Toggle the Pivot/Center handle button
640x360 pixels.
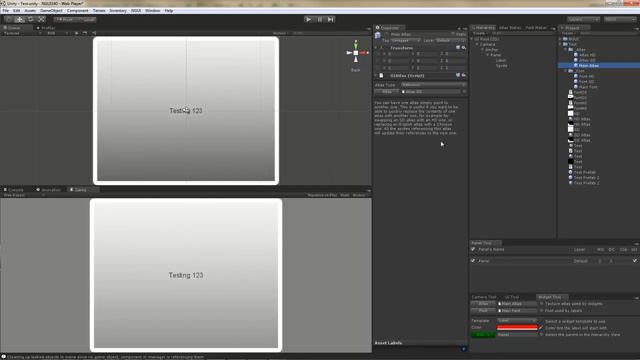[x=64, y=19]
